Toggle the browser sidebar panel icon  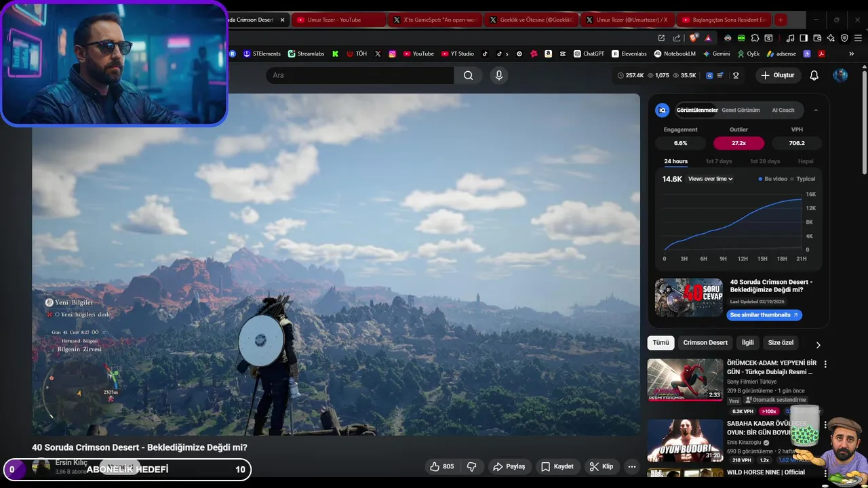pos(804,38)
